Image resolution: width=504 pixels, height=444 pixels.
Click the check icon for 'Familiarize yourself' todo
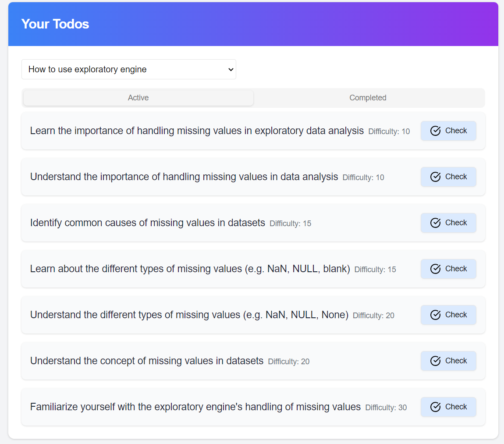click(x=435, y=407)
